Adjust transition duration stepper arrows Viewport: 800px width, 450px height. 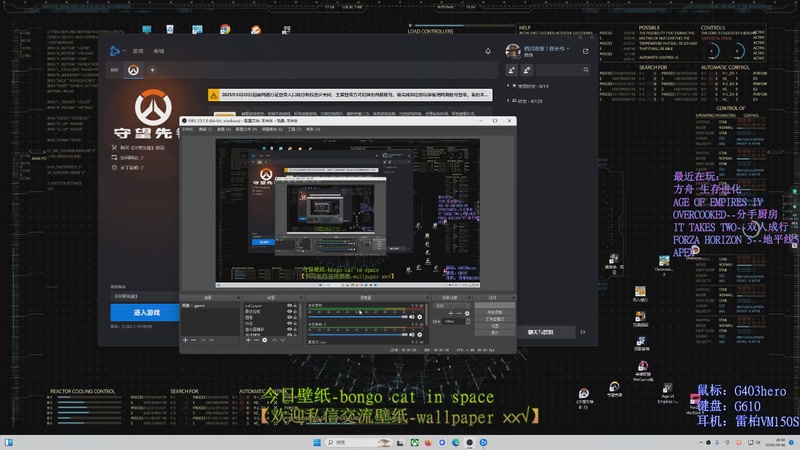coord(468,321)
